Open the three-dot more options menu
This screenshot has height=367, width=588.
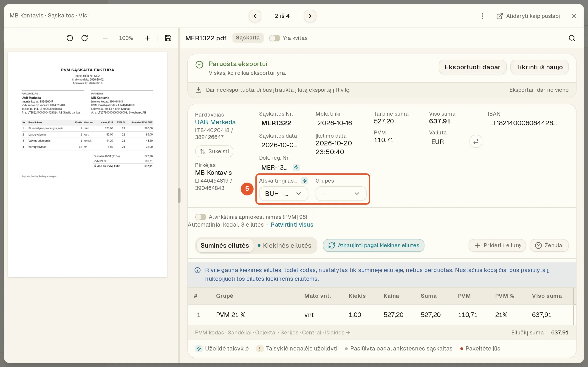[482, 16]
